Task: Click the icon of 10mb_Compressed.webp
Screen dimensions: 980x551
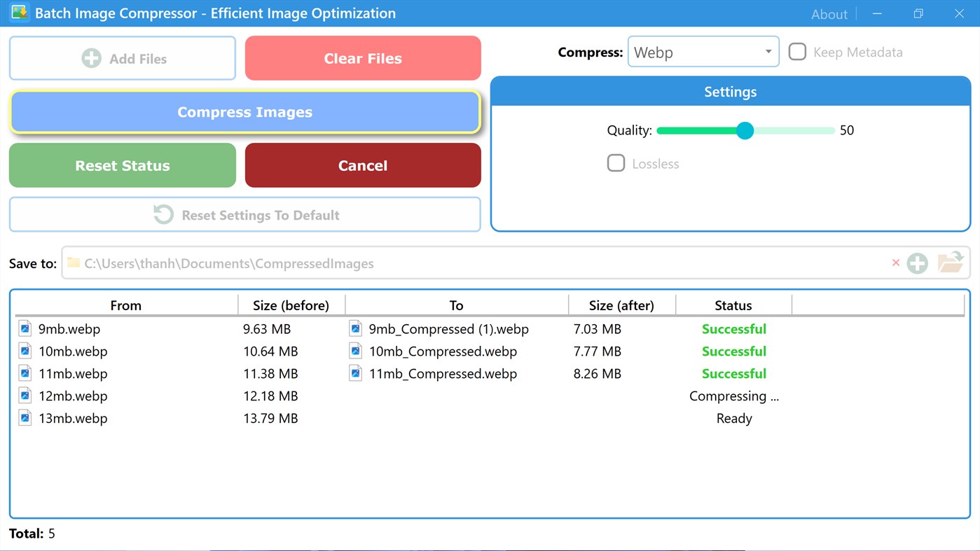Action: click(x=356, y=351)
